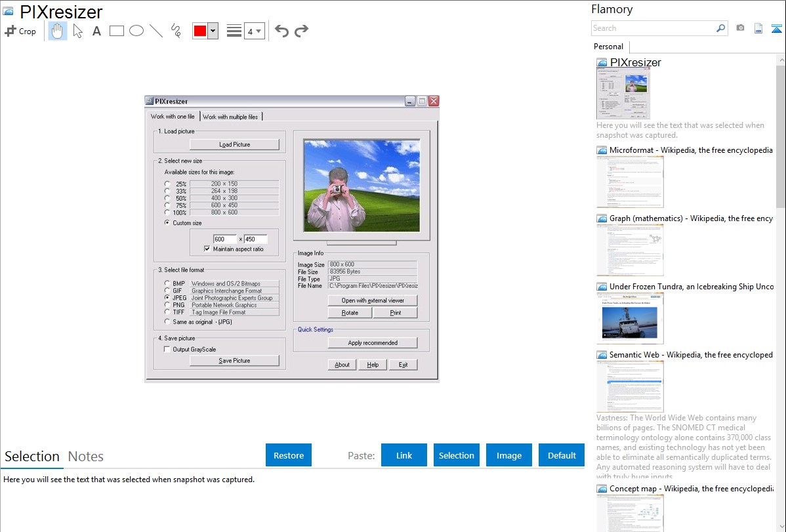786x532 pixels.
Task: Click the Print button in PIXresizer
Action: click(x=396, y=312)
